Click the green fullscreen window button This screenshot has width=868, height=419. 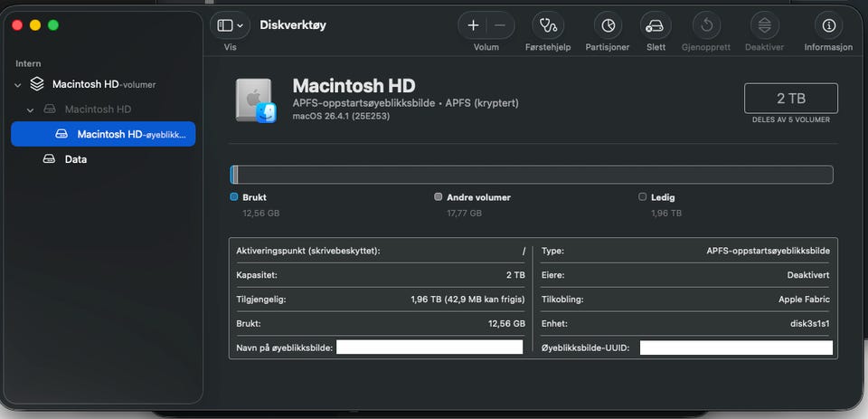point(53,25)
